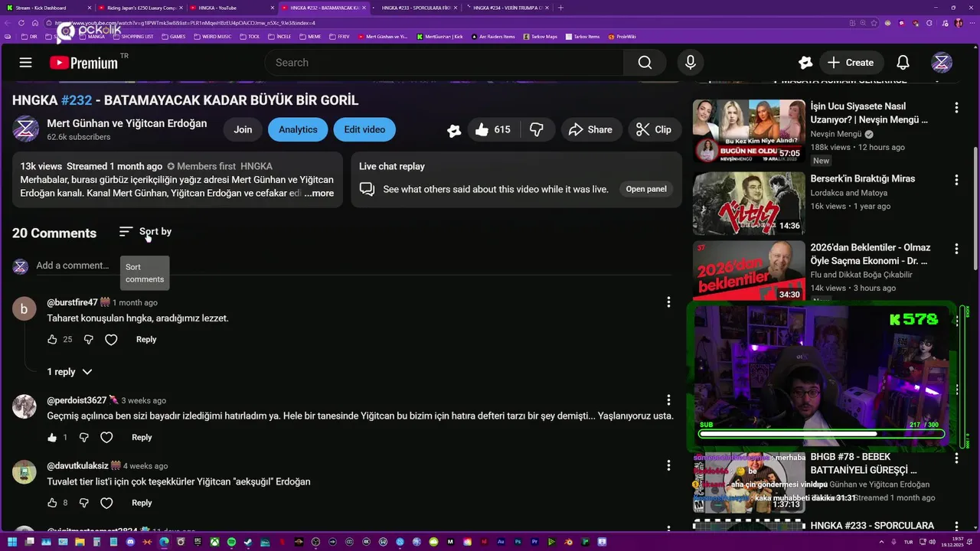Open options menu for perdoist3627 comment
Viewport: 980px width, 551px height.
pyautogui.click(x=668, y=400)
